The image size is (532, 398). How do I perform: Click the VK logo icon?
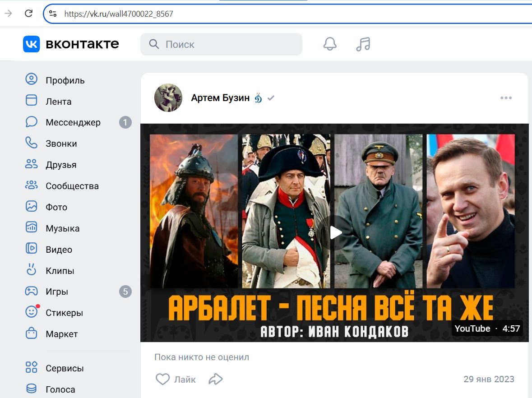point(31,44)
